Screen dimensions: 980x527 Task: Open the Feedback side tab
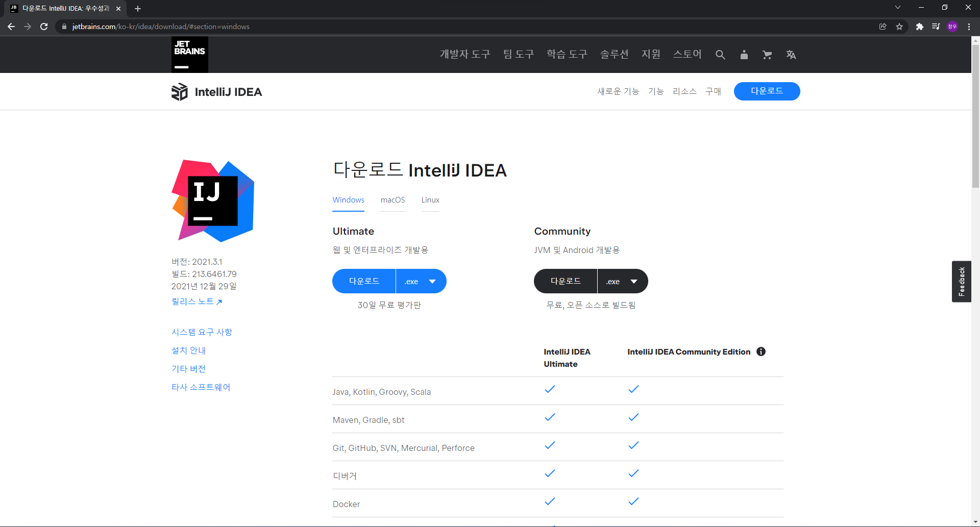pyautogui.click(x=962, y=282)
